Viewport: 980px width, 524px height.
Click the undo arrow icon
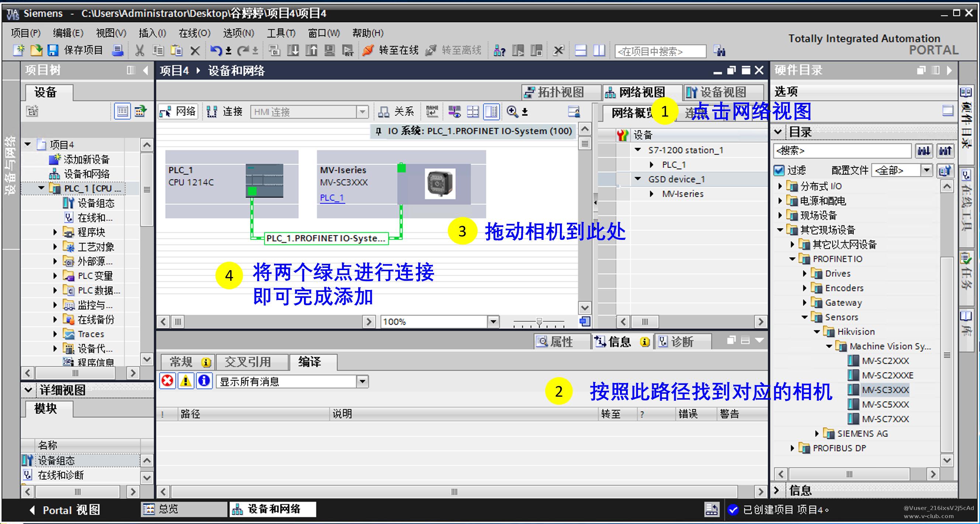[215, 50]
